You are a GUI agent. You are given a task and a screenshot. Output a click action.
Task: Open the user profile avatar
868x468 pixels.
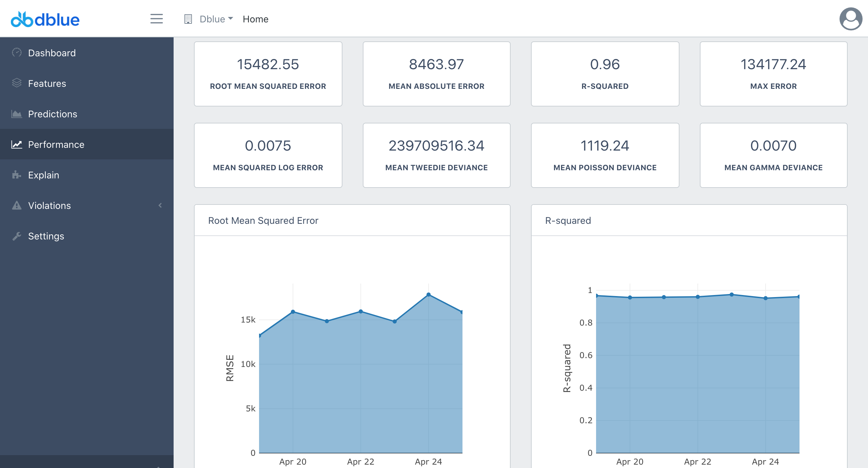coord(850,19)
